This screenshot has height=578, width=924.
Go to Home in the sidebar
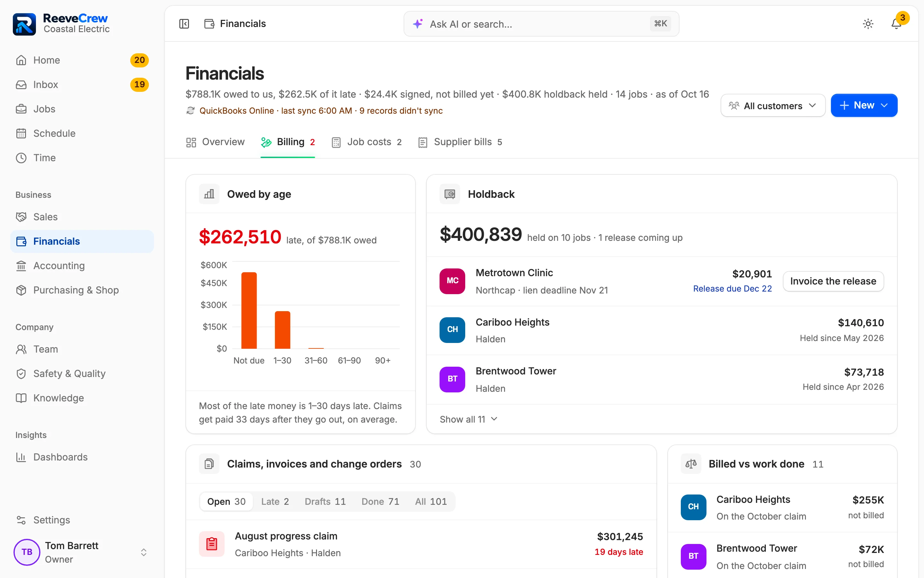point(82,60)
